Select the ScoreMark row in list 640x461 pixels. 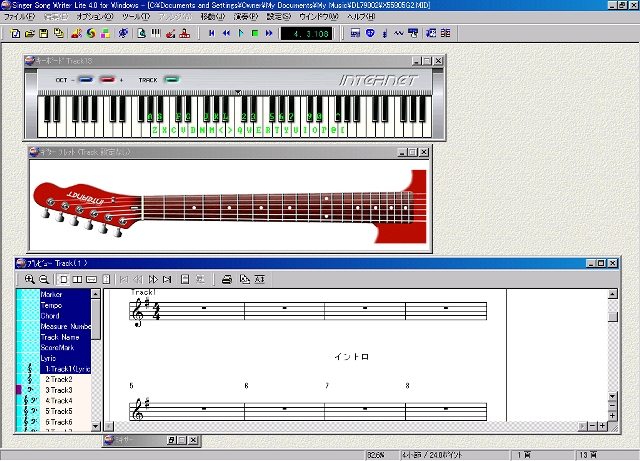[65, 348]
